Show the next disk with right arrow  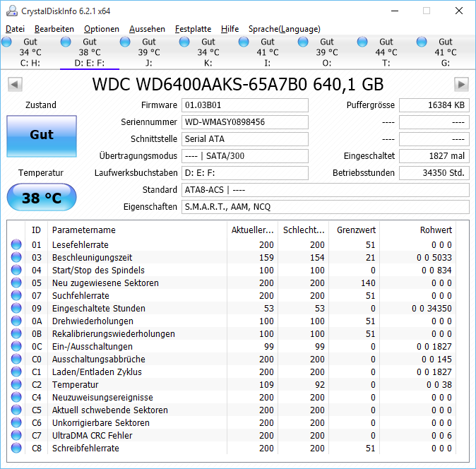[x=461, y=84]
